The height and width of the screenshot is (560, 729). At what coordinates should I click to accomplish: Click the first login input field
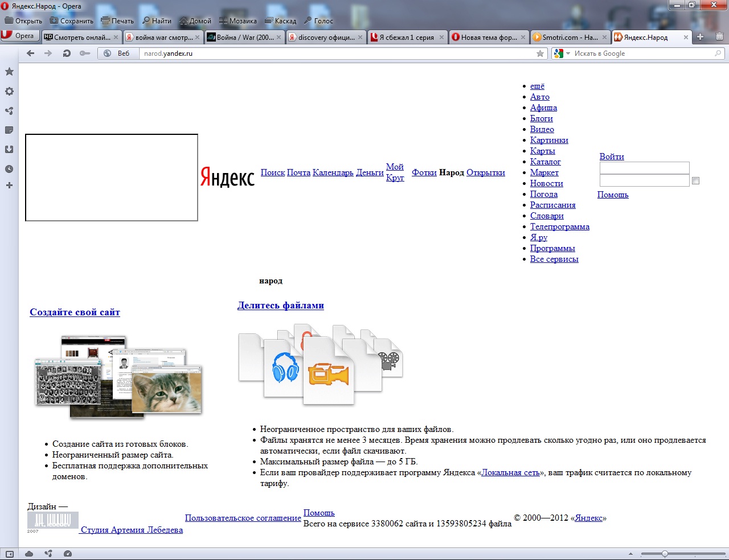[645, 168]
